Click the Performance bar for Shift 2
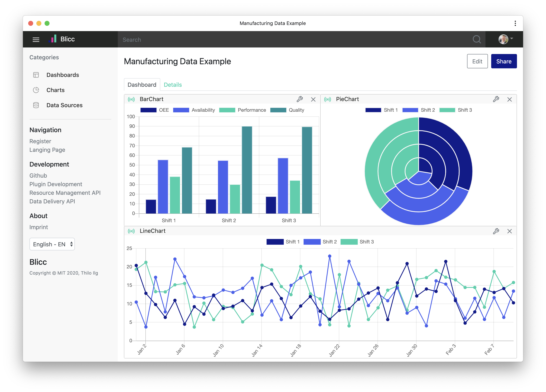 pyautogui.click(x=235, y=199)
